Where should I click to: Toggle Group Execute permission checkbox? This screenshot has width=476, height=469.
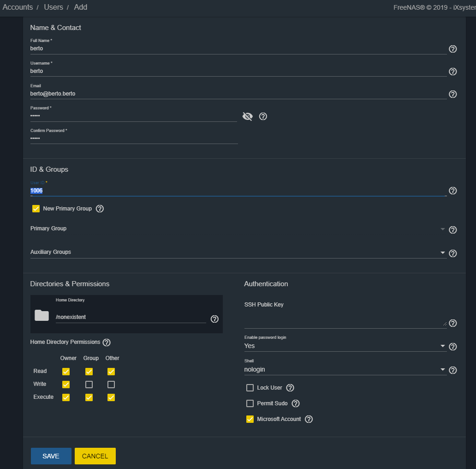pyautogui.click(x=89, y=397)
